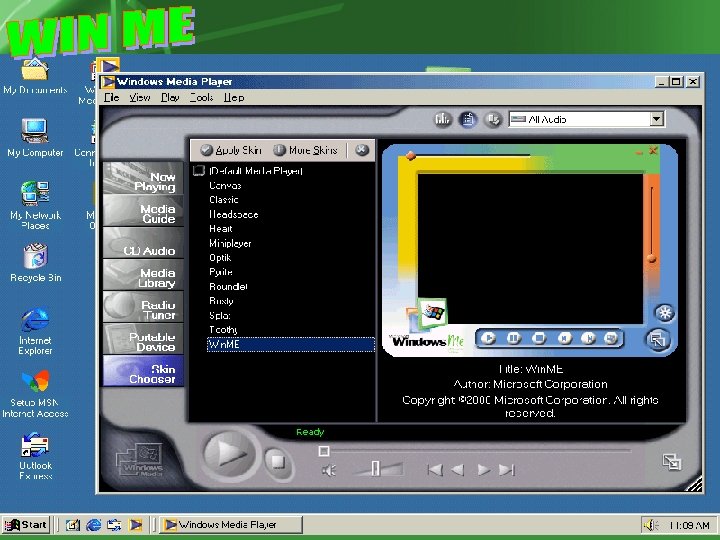Open the All Audio playlist dropdown
Image resolution: width=720 pixels, height=540 pixels.
(x=586, y=119)
